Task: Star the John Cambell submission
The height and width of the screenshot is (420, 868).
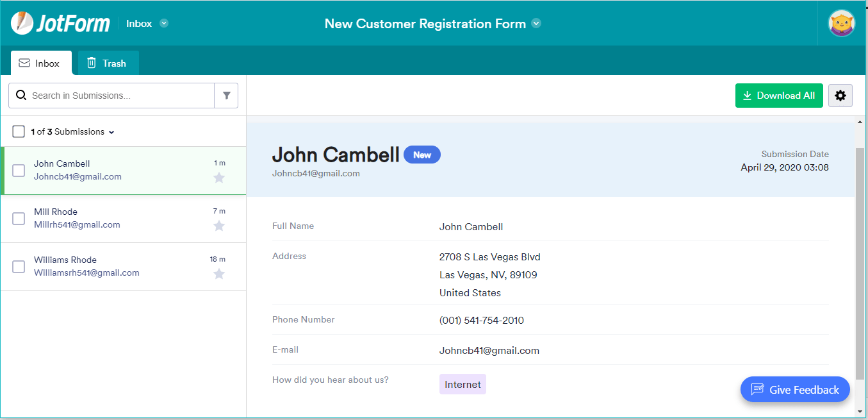Action: [x=219, y=178]
